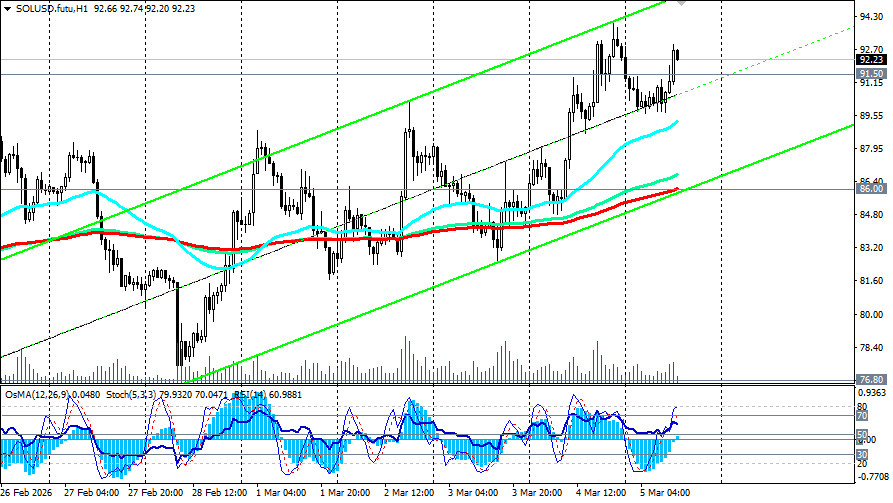Image resolution: width=893 pixels, height=503 pixels.
Task: Select the 86.00 horizontal level label
Action: (x=871, y=189)
